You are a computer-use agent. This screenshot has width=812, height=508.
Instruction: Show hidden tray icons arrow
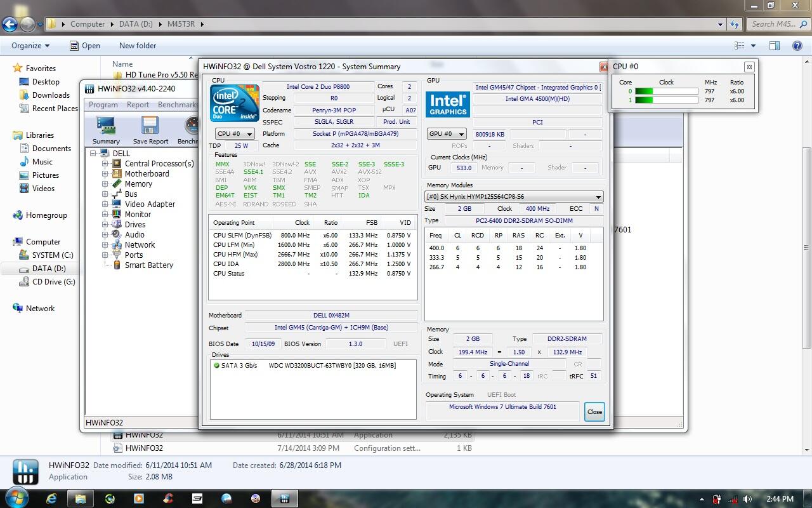click(x=702, y=499)
